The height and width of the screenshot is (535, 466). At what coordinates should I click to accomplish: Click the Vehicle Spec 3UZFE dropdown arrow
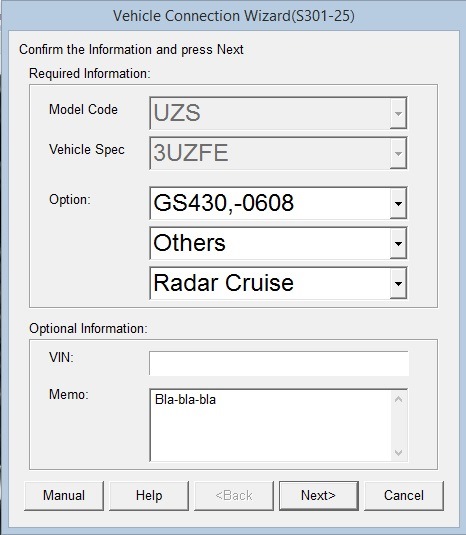click(398, 153)
